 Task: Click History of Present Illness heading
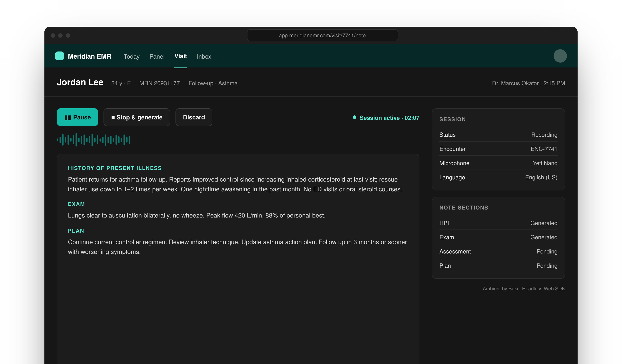115,168
